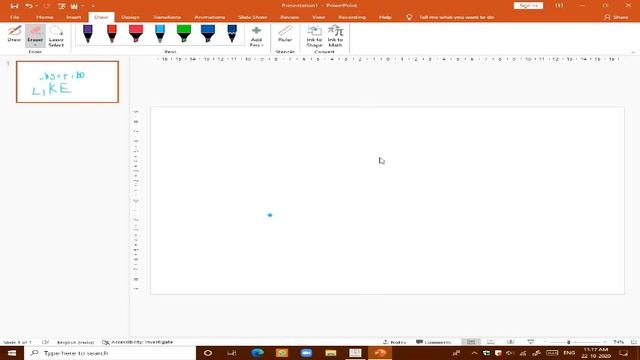Fit slide to current window

click(x=633, y=342)
